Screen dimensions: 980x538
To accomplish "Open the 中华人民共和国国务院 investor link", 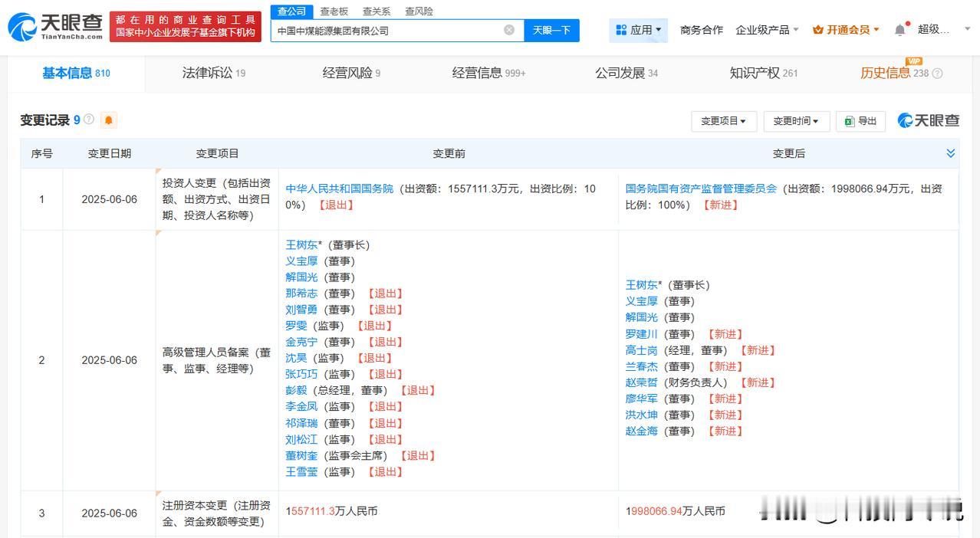I will click(340, 189).
